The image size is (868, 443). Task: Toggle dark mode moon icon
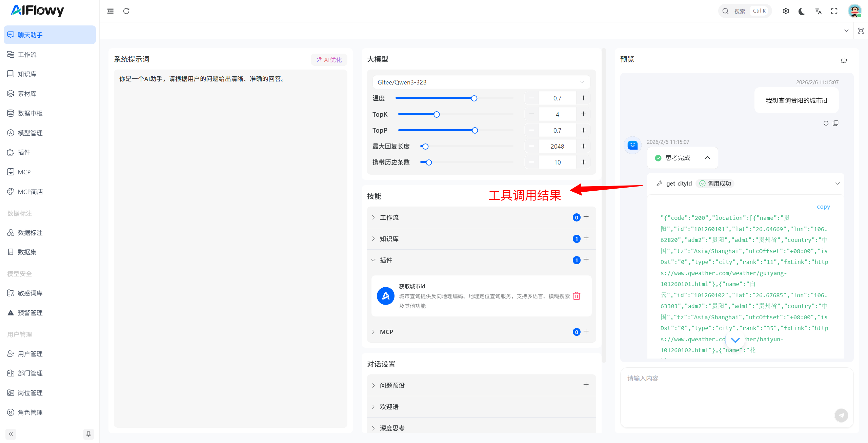coord(802,11)
